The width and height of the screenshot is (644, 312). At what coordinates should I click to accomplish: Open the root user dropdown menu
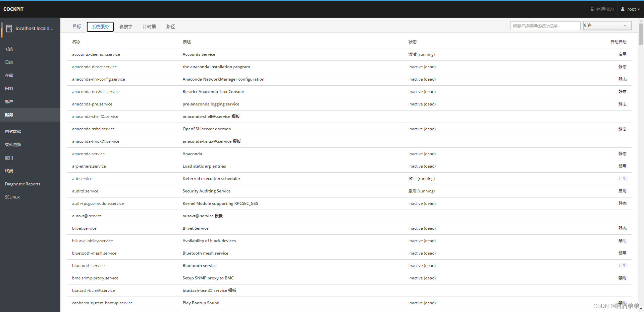coord(630,9)
